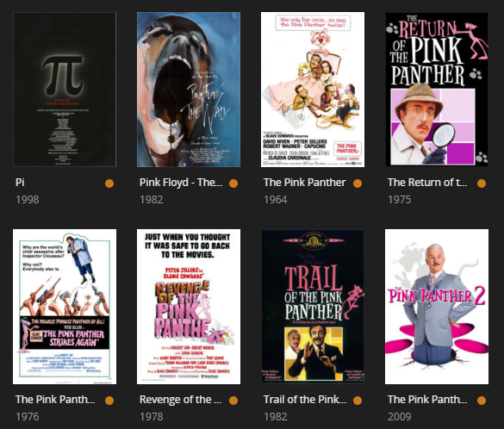Select the Revenge of the Pink Panther poster

(189, 307)
